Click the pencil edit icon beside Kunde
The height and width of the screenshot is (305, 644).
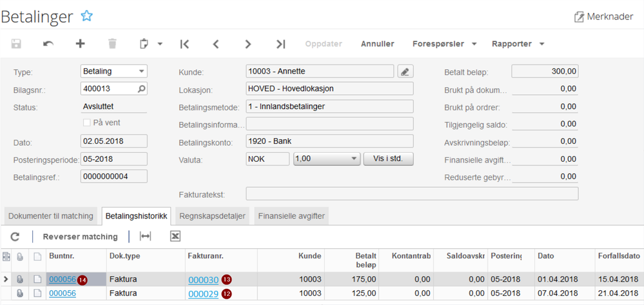[x=405, y=72]
